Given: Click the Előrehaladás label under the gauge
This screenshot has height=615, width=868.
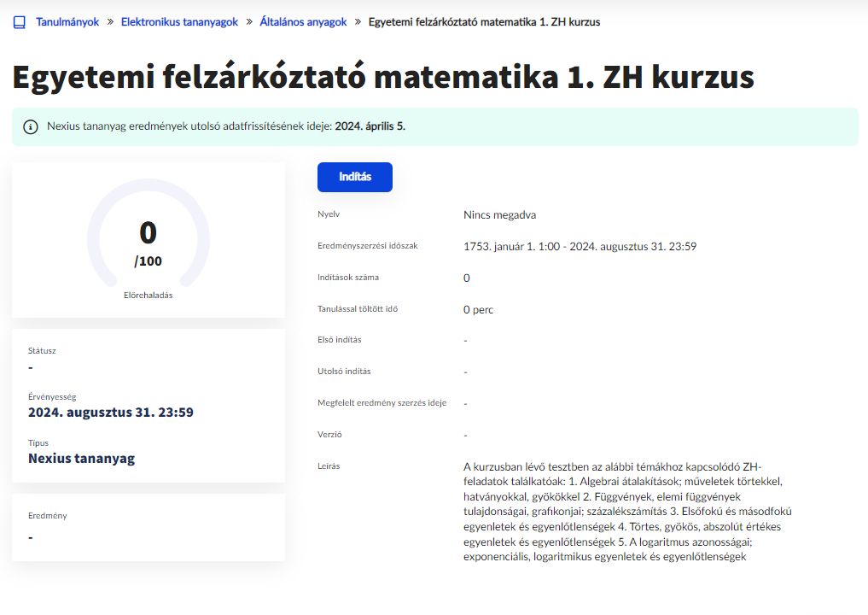Looking at the screenshot, I should pyautogui.click(x=149, y=295).
